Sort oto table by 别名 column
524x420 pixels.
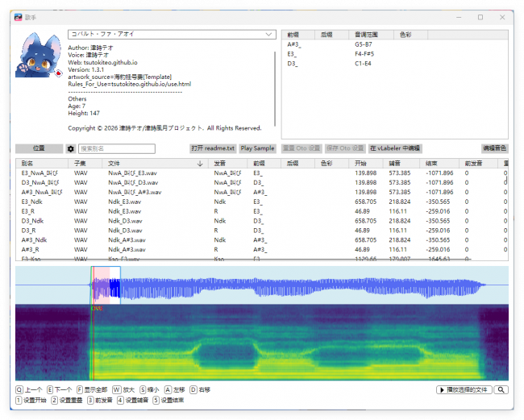(x=42, y=164)
